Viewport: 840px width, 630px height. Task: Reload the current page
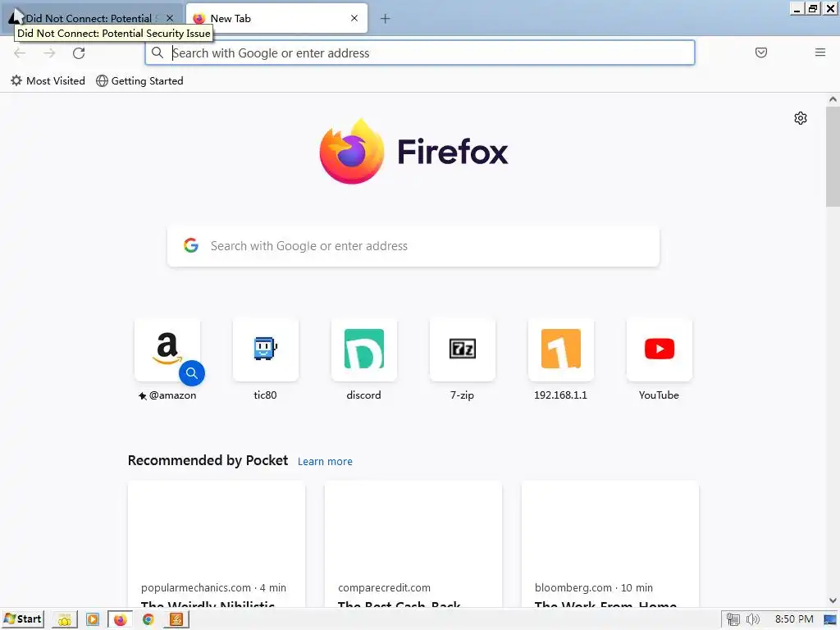79,52
